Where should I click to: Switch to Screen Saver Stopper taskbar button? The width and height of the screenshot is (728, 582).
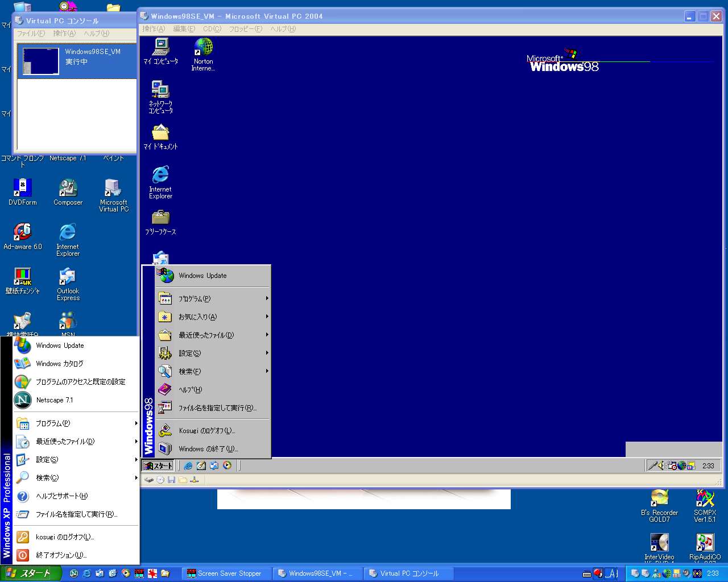click(226, 573)
